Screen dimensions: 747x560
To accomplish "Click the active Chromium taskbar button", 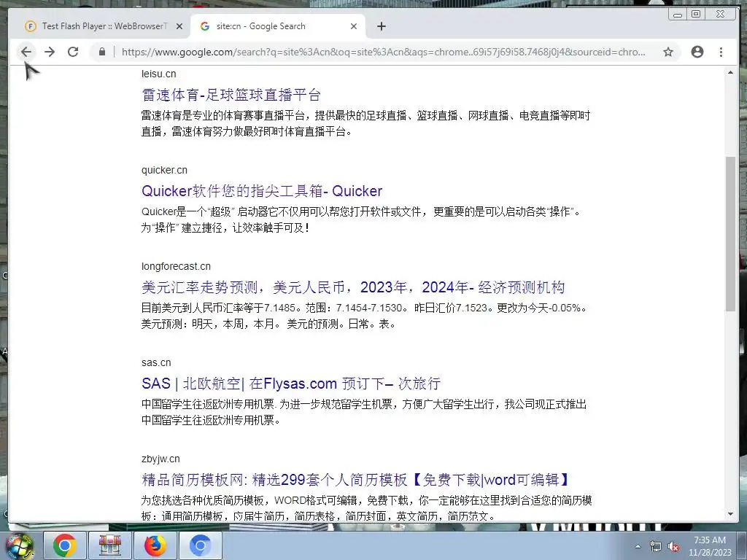I will click(x=201, y=545).
